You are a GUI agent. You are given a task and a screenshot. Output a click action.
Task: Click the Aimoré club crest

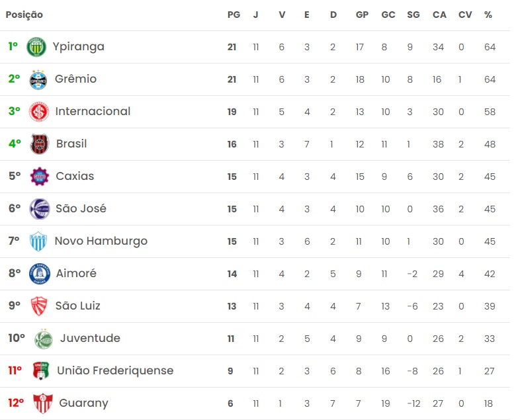[40, 274]
